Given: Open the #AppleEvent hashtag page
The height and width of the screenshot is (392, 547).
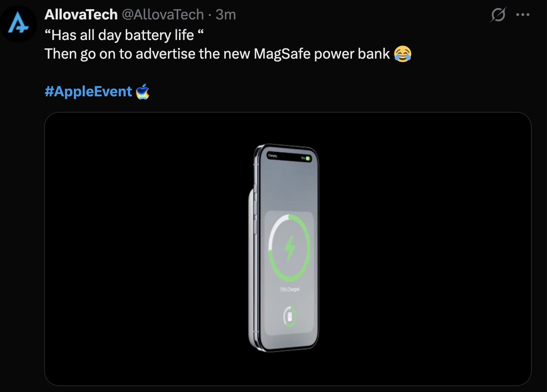Looking at the screenshot, I should [x=88, y=91].
